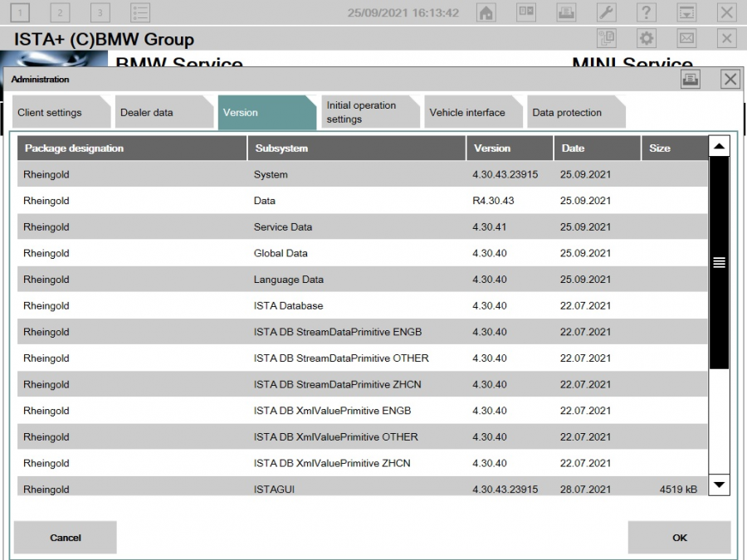The image size is (747, 560).
Task: Click the scrollbar down arrow
Action: (719, 485)
